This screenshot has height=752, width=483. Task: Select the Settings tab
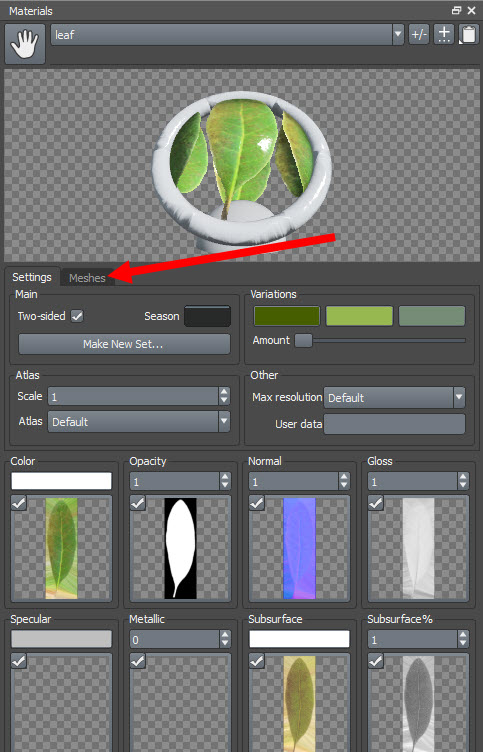[32, 277]
